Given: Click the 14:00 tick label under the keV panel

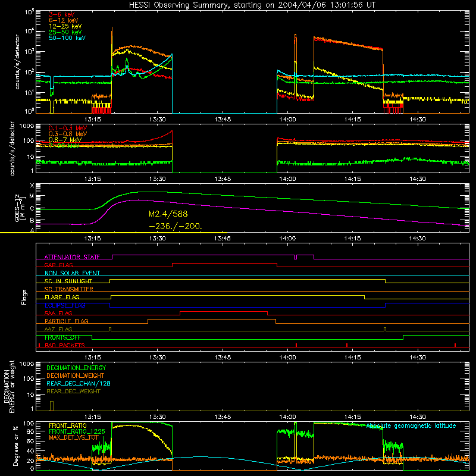Looking at the screenshot, I should click(287, 120).
